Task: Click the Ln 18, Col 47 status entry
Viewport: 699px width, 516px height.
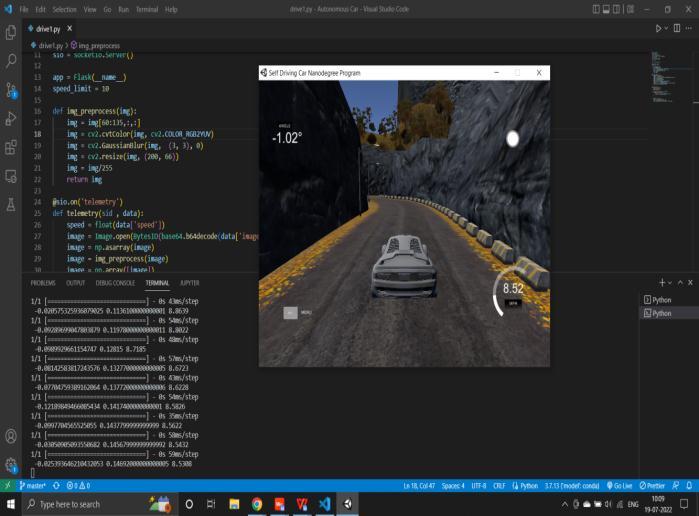Action: point(419,486)
